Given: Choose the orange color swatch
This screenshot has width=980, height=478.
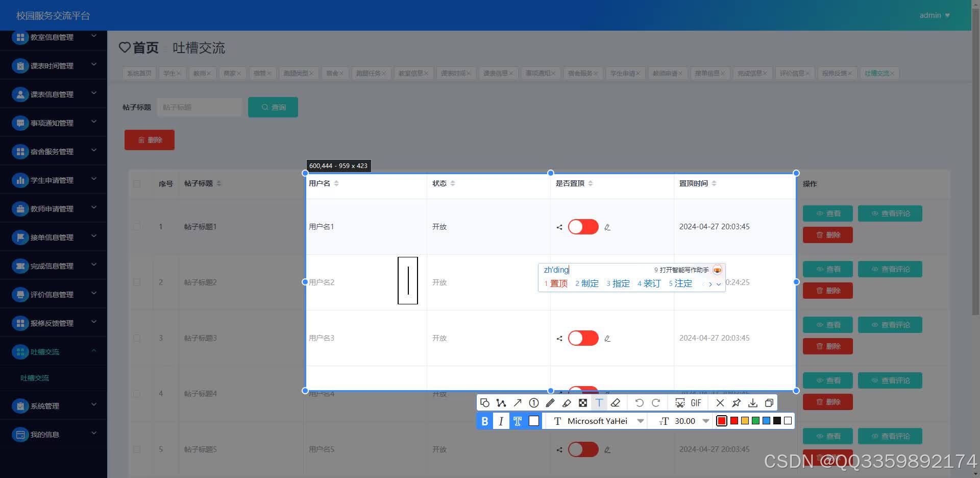Looking at the screenshot, I should [x=745, y=421].
